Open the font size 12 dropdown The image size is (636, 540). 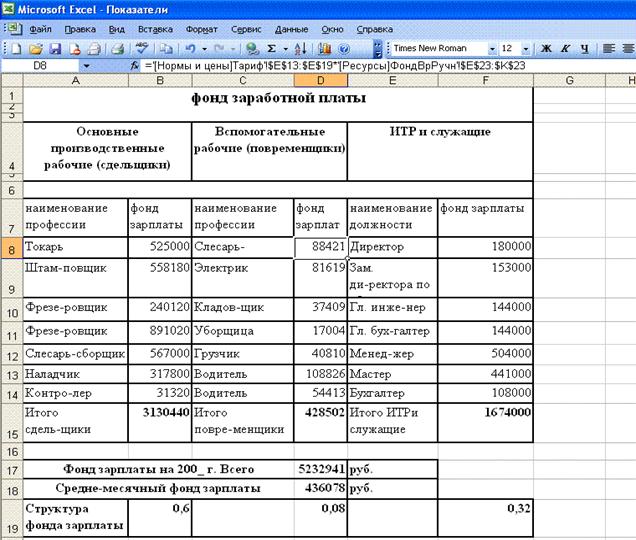(526, 49)
